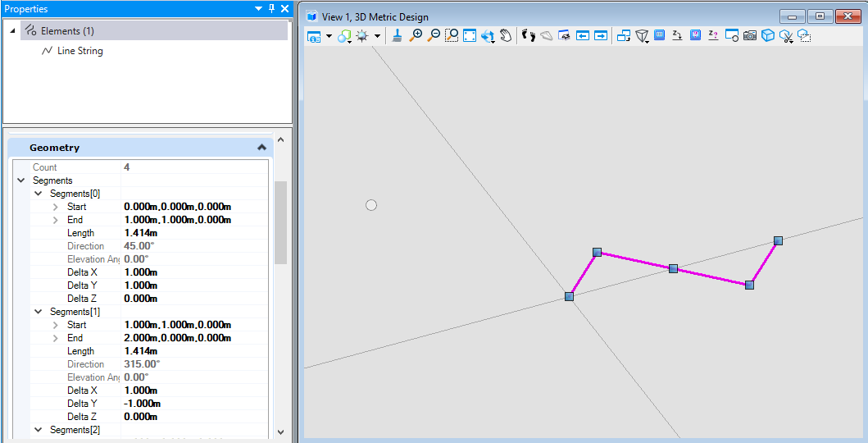Maximize the View 1 window

[x=820, y=16]
